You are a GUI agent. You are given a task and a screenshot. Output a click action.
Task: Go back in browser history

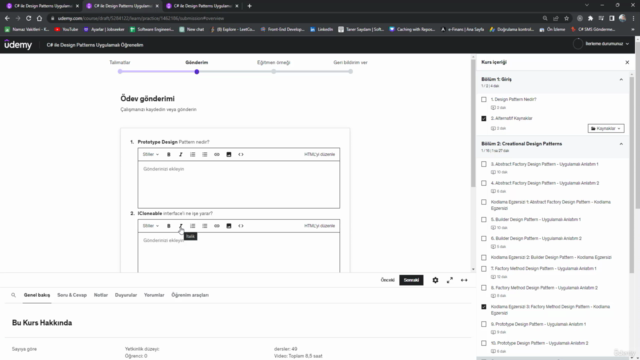coord(7,18)
